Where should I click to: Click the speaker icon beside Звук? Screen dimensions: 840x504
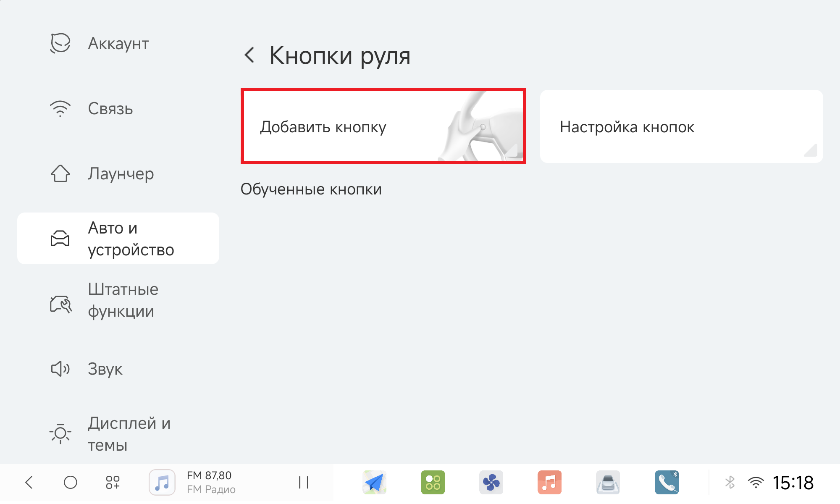(60, 369)
